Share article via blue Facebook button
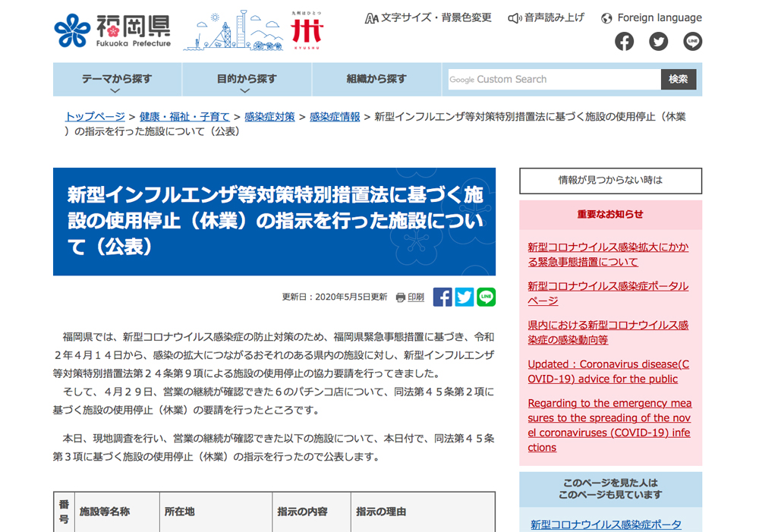Image resolution: width=759 pixels, height=532 pixels. (x=442, y=297)
